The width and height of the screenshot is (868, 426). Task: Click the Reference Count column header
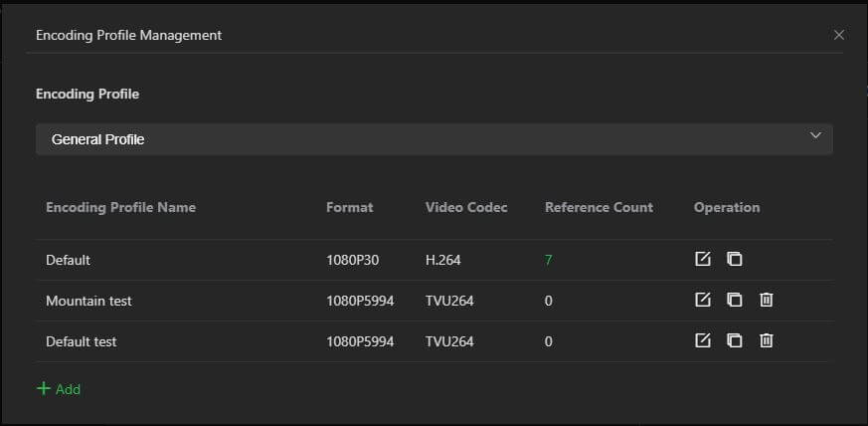(599, 207)
